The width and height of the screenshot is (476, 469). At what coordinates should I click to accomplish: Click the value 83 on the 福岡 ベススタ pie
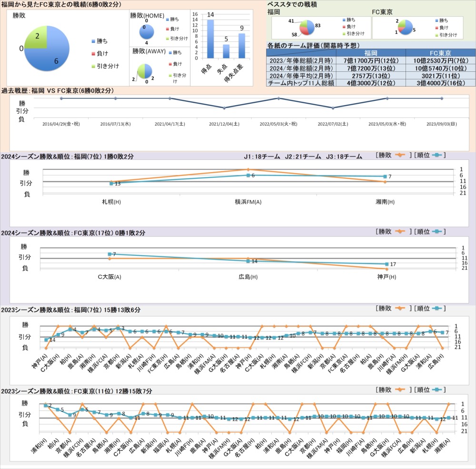318,26
